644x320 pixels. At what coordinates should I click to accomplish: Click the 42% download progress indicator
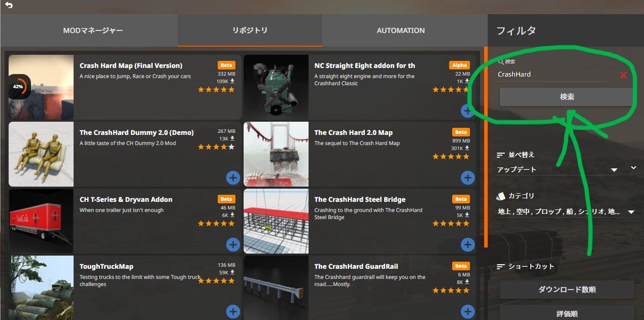pyautogui.click(x=18, y=87)
